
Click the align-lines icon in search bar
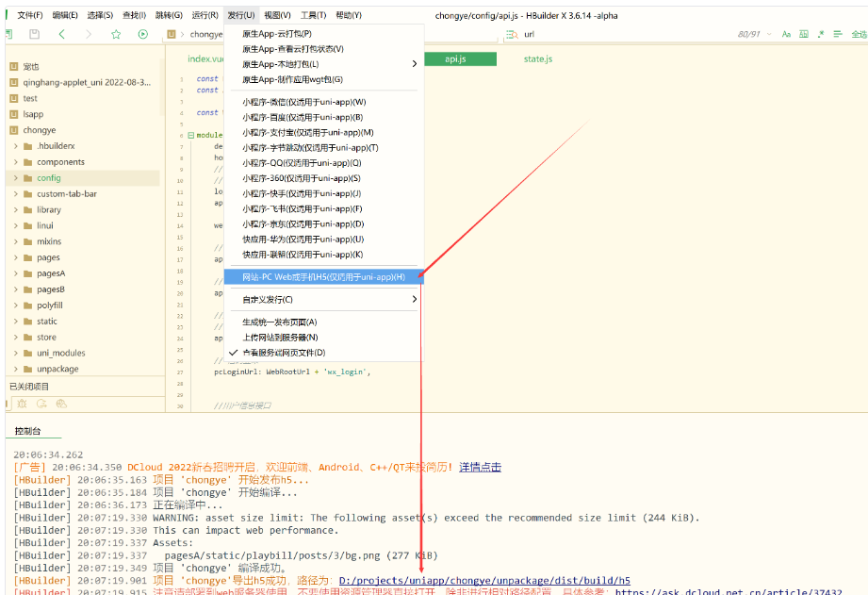[x=838, y=34]
